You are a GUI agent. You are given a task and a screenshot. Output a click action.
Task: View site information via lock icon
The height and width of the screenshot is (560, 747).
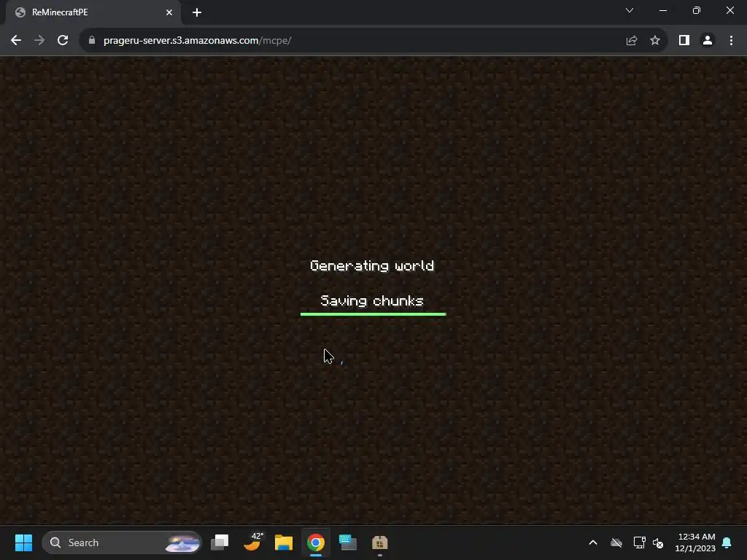tap(92, 41)
